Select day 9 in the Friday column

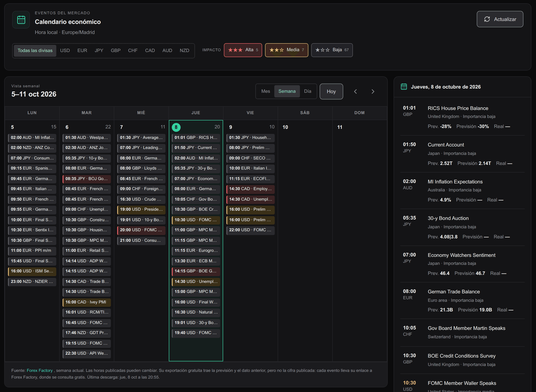[230, 127]
